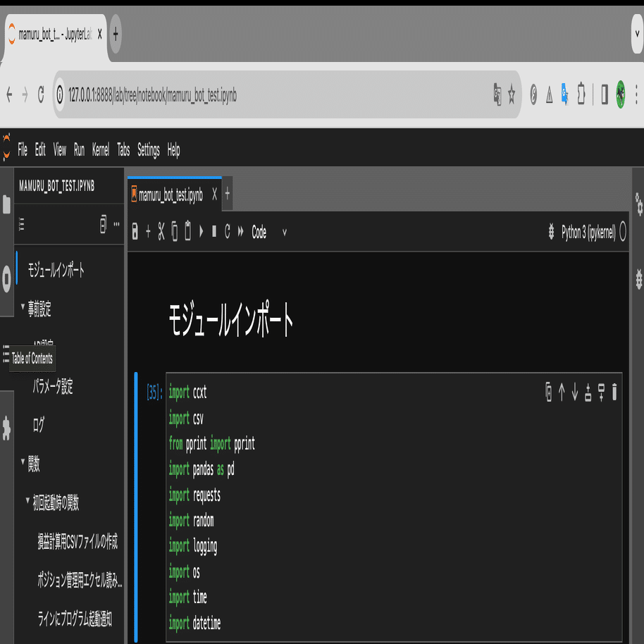Cut the selected cell

pyautogui.click(x=160, y=232)
